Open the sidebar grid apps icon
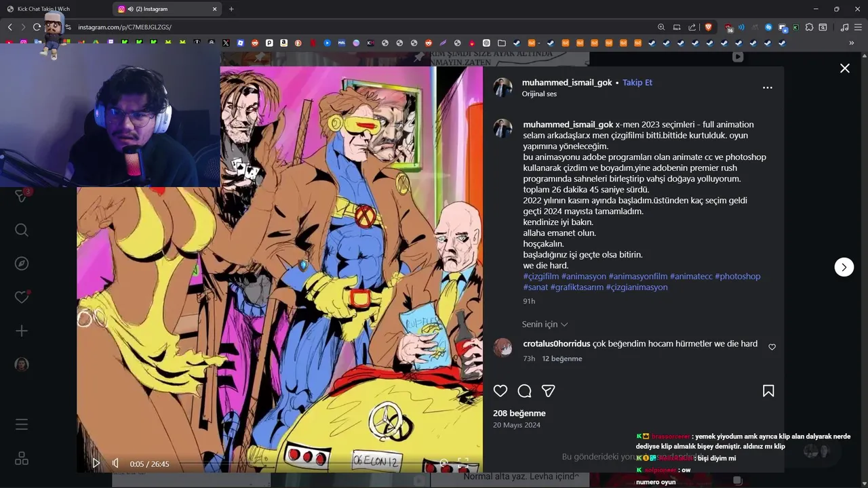868x488 pixels. pyautogui.click(x=22, y=458)
